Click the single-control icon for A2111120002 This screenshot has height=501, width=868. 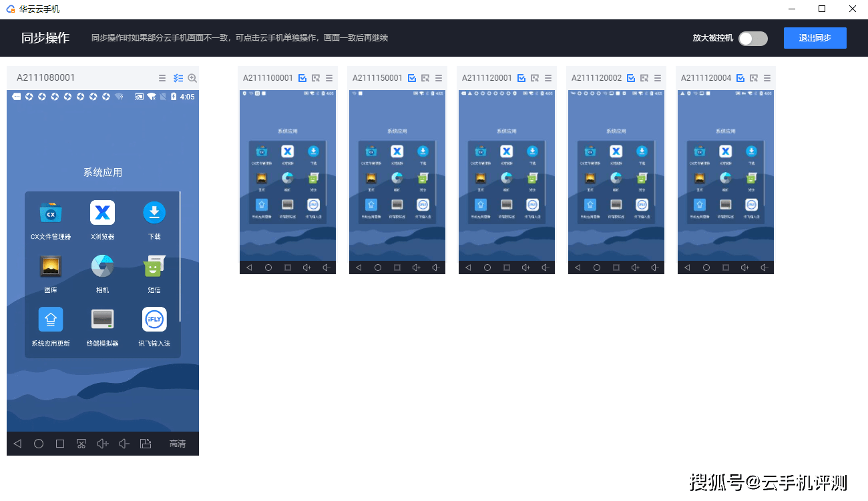(x=644, y=78)
